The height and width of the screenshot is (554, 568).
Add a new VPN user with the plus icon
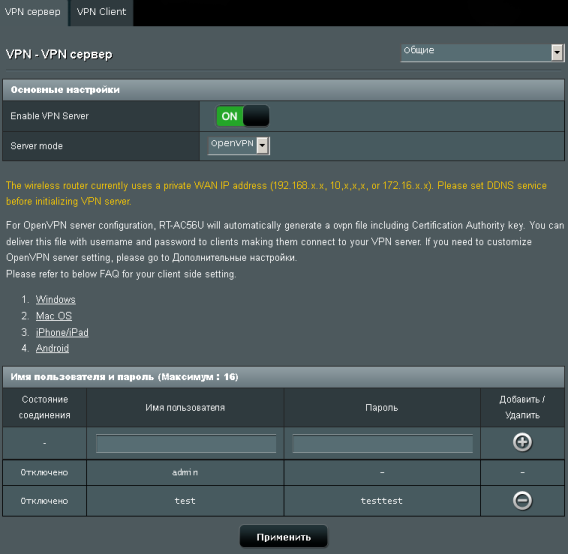(522, 442)
